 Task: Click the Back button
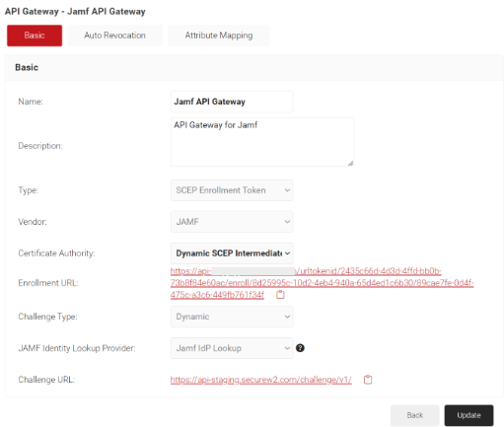(415, 415)
